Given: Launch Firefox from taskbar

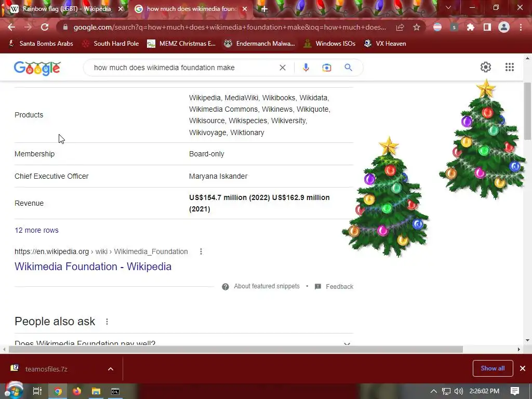Looking at the screenshot, I should 77,391.
